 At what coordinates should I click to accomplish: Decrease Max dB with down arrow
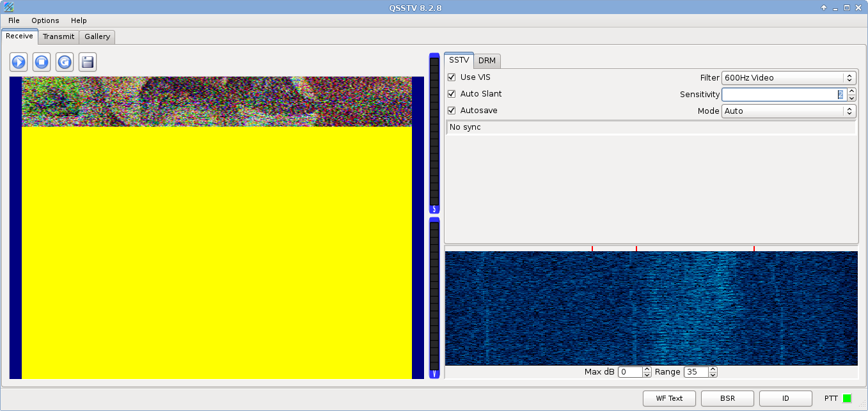click(x=647, y=375)
